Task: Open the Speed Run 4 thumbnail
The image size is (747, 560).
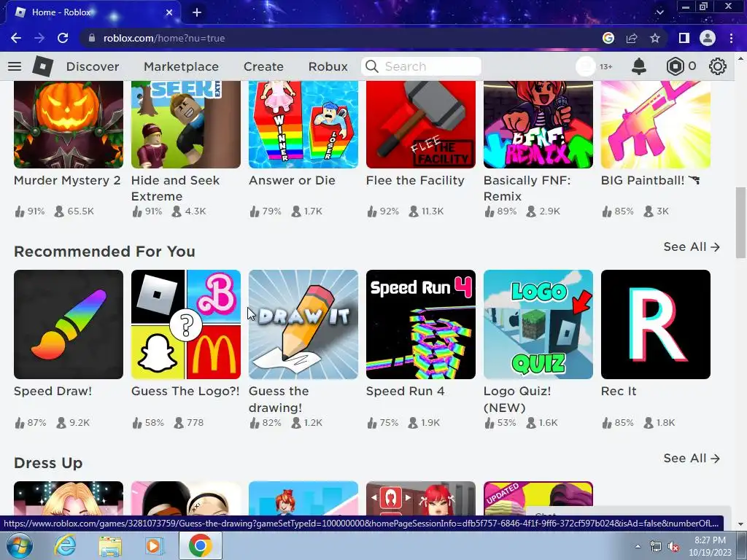Action: tap(421, 324)
